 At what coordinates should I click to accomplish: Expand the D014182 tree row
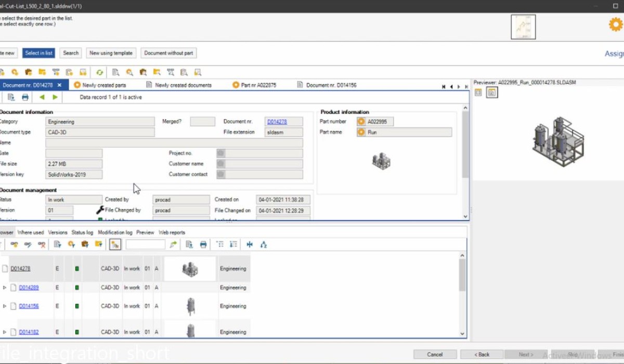point(5,332)
